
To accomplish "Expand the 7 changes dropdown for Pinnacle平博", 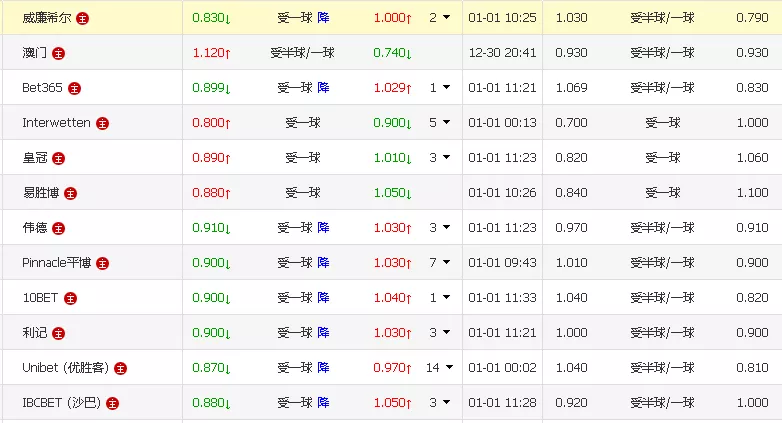I will (447, 263).
